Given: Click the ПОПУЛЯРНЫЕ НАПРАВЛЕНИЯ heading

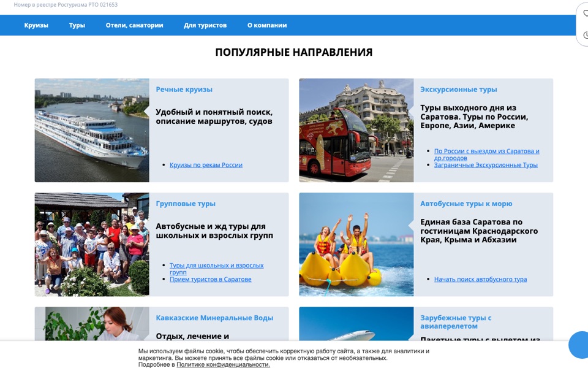Looking at the screenshot, I should [x=293, y=52].
